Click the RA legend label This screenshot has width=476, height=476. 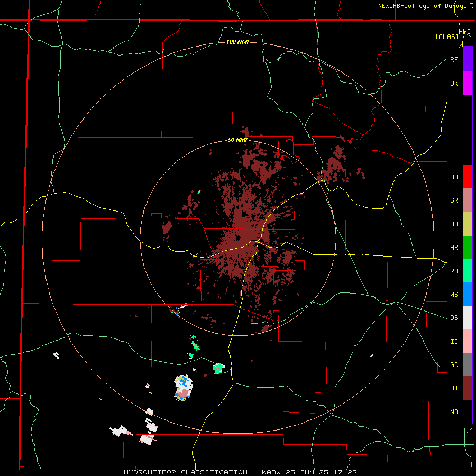(454, 271)
